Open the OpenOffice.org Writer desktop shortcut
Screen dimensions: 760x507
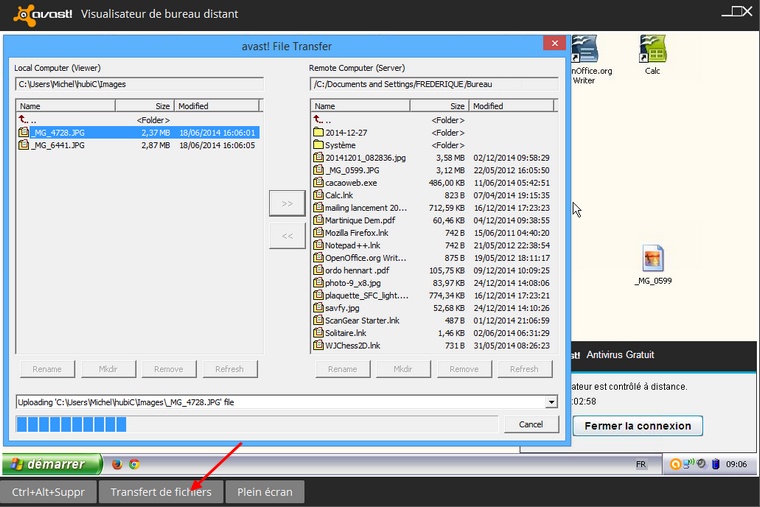(586, 59)
